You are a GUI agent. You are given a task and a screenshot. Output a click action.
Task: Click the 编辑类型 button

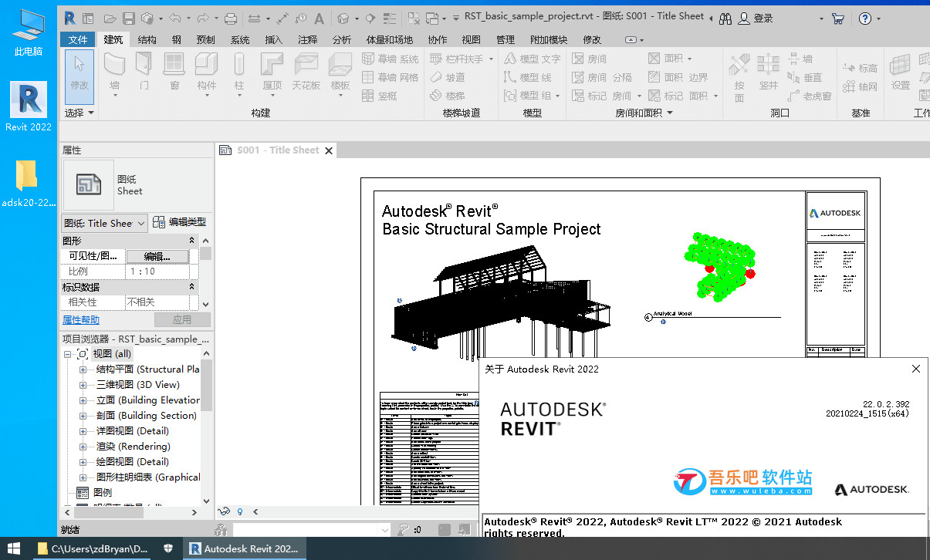(x=179, y=222)
